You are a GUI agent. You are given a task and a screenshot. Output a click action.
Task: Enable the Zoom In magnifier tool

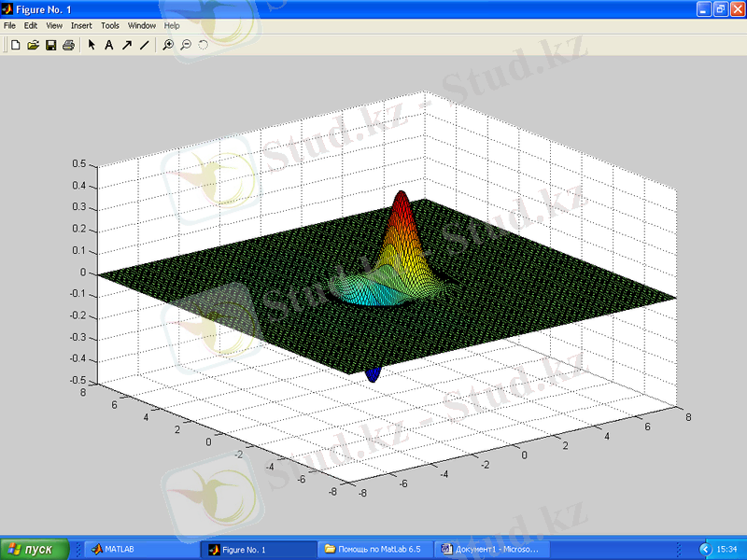[168, 44]
